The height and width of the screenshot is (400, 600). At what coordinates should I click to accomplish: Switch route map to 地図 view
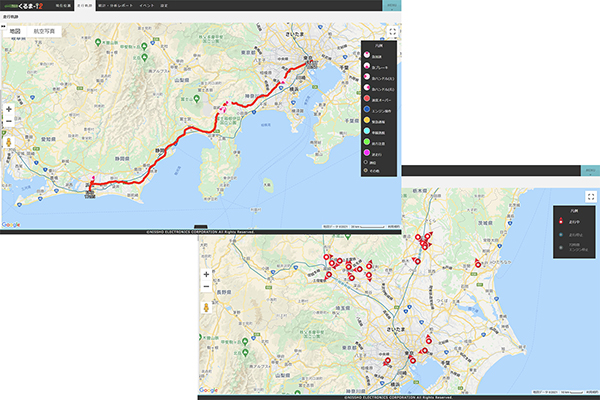[15, 31]
